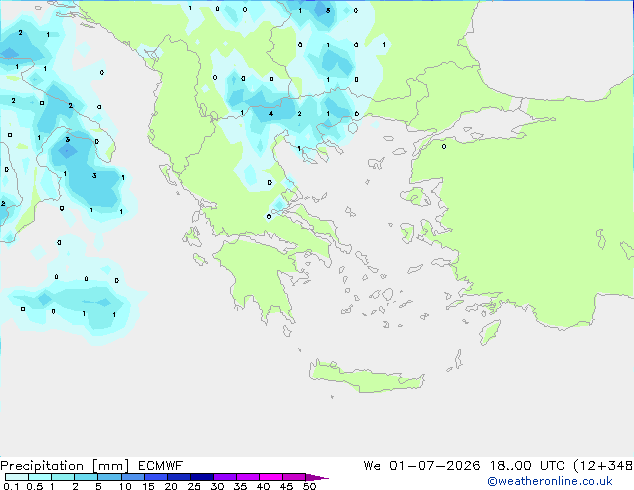Click legend label 0.1
Screen dimensions: 634x490
coord(11,486)
